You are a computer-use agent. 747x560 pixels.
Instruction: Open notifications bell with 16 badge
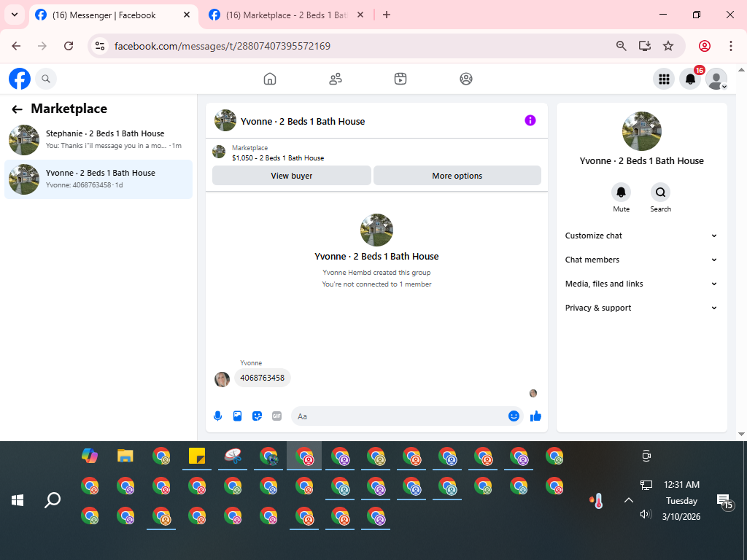[x=690, y=79]
